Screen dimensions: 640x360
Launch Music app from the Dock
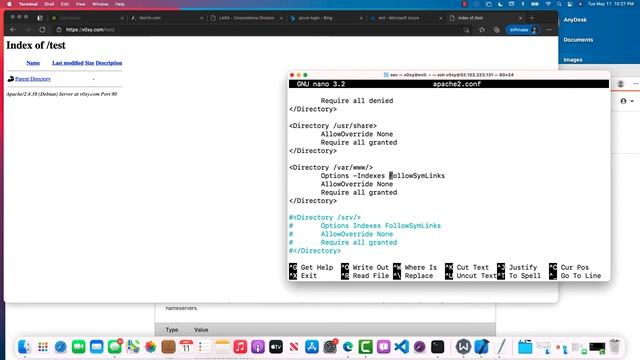240,347
